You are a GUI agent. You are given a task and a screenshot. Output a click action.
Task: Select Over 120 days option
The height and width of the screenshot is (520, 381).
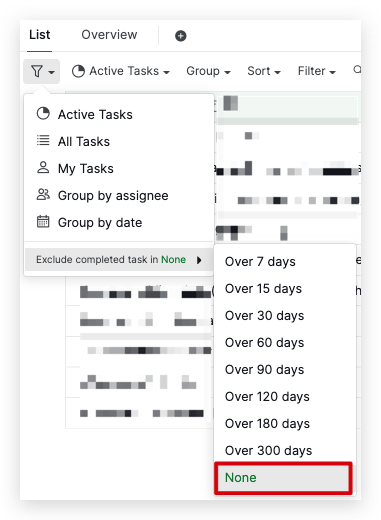(x=285, y=397)
